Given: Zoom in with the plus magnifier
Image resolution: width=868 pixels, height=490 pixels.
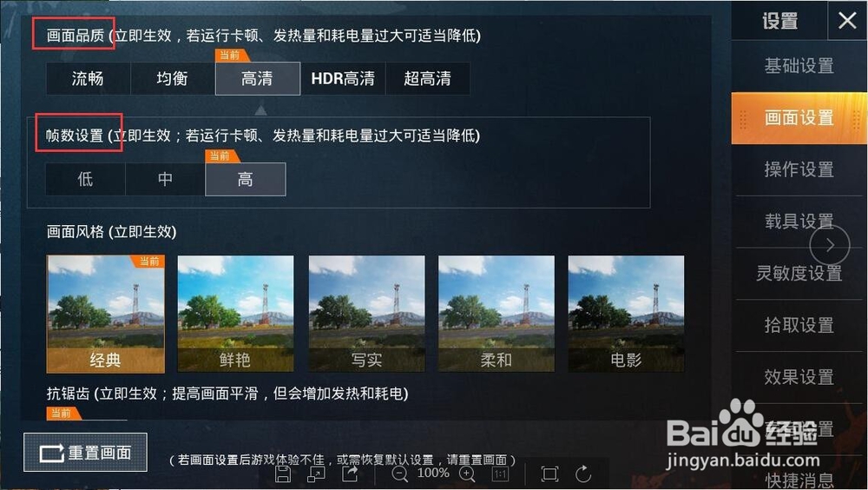Looking at the screenshot, I should click(467, 473).
